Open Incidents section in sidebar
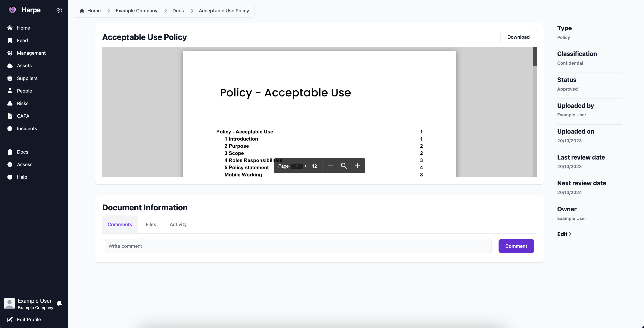Viewport: 644px width, 328px height. [x=27, y=128]
